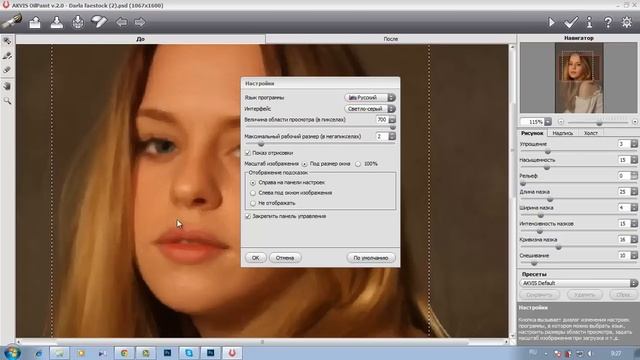The image size is (640, 360).
Task: Click the AKVIS brush logo icon
Action: pyautogui.click(x=11, y=20)
